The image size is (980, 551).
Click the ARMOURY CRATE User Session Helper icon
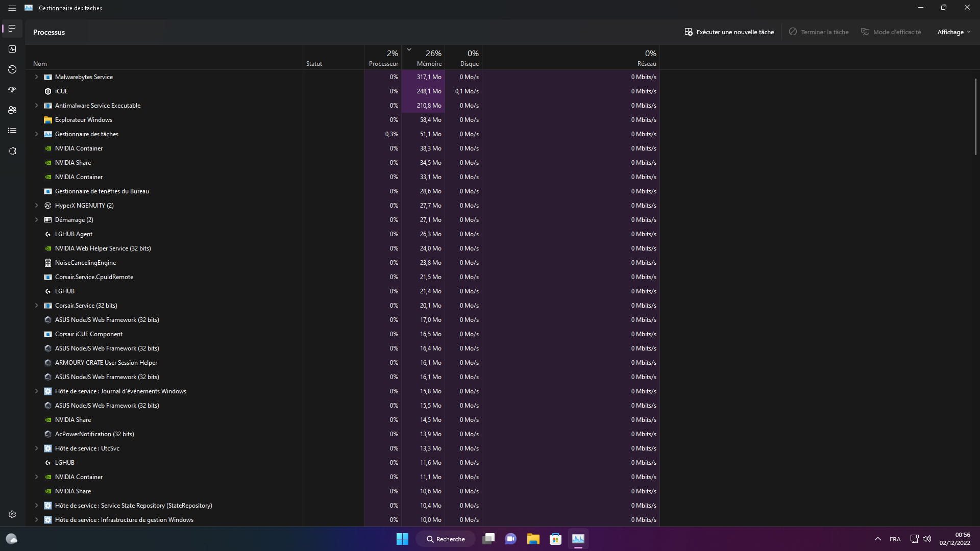coord(48,363)
